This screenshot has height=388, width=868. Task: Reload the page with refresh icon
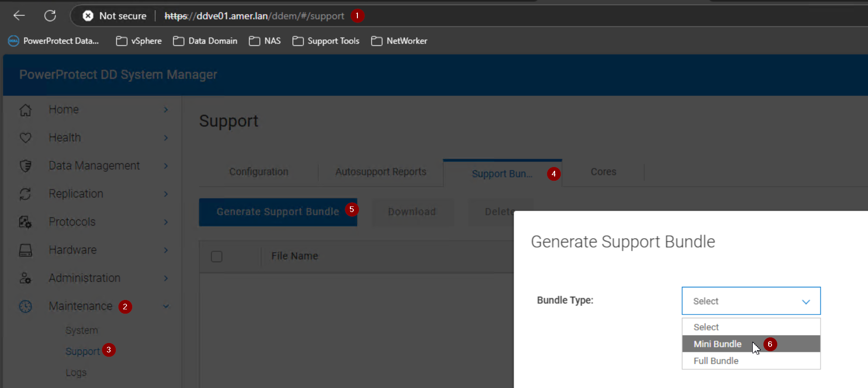(50, 16)
